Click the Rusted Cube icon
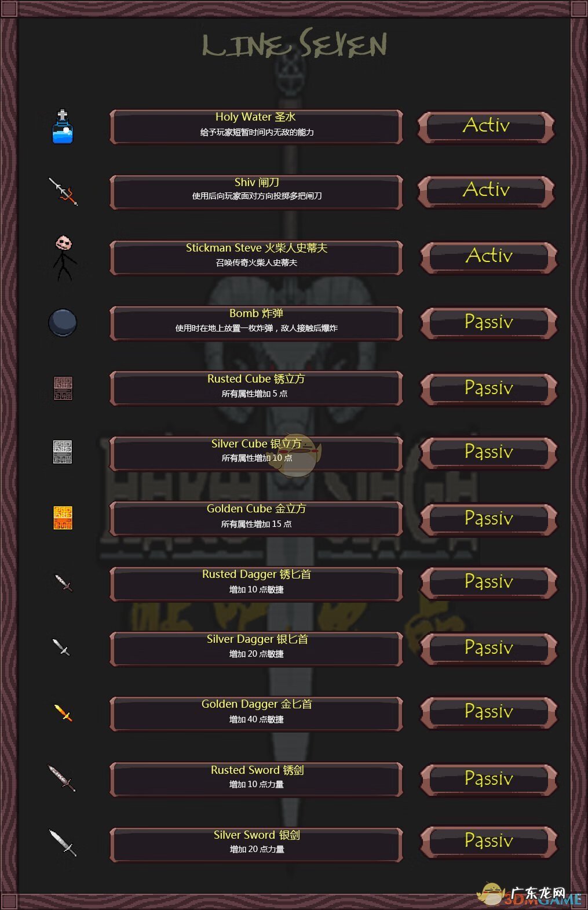588x910 pixels. (x=63, y=388)
